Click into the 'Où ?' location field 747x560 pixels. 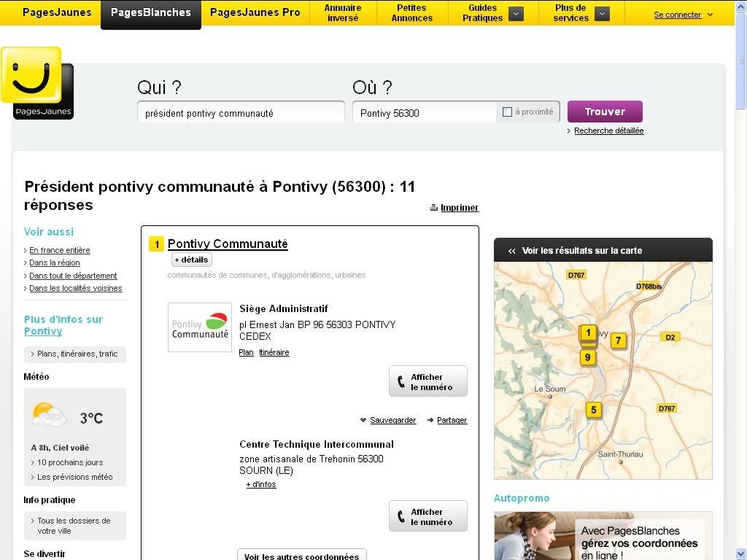(x=425, y=113)
